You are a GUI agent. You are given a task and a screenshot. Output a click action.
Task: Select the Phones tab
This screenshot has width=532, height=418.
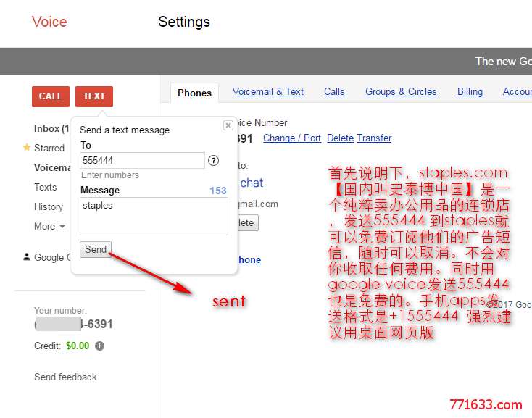pos(194,93)
